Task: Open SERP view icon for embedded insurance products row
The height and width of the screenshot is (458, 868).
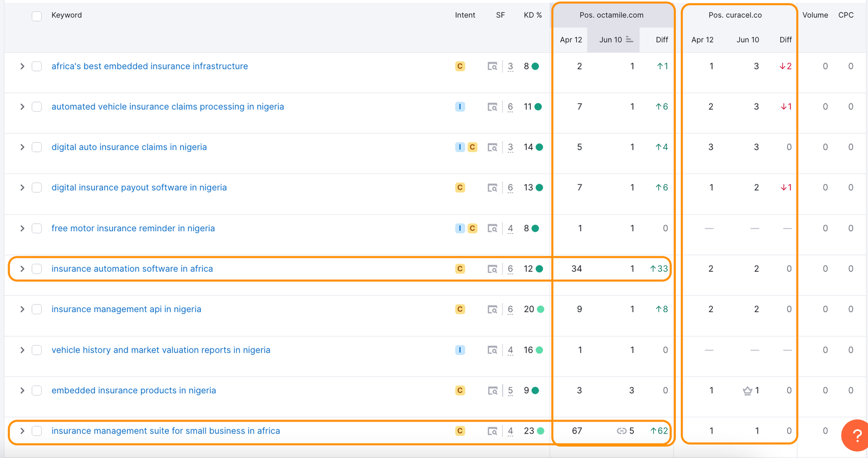Action: 492,390
